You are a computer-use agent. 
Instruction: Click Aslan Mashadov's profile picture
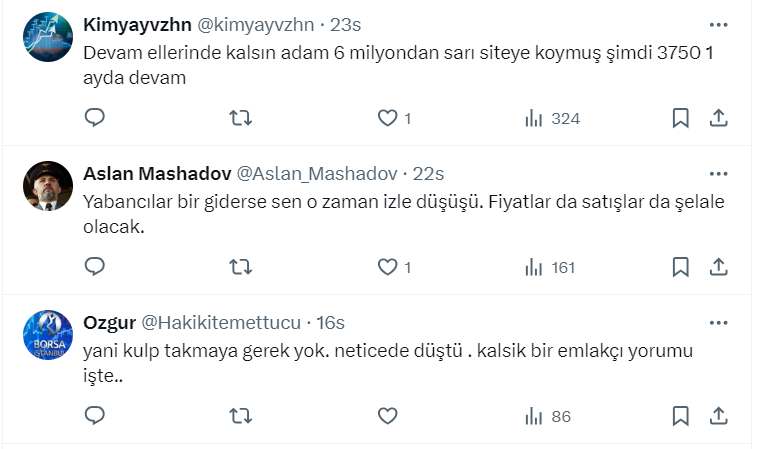47,186
